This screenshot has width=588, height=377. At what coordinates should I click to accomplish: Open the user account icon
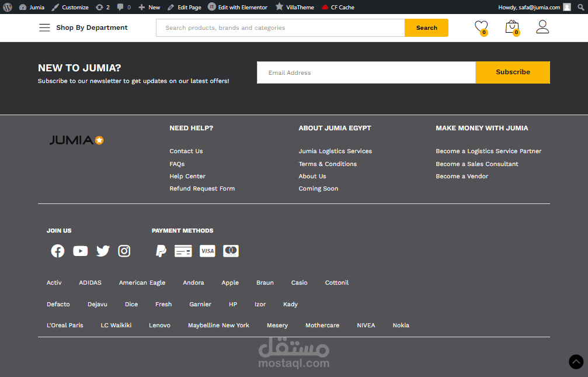(542, 27)
